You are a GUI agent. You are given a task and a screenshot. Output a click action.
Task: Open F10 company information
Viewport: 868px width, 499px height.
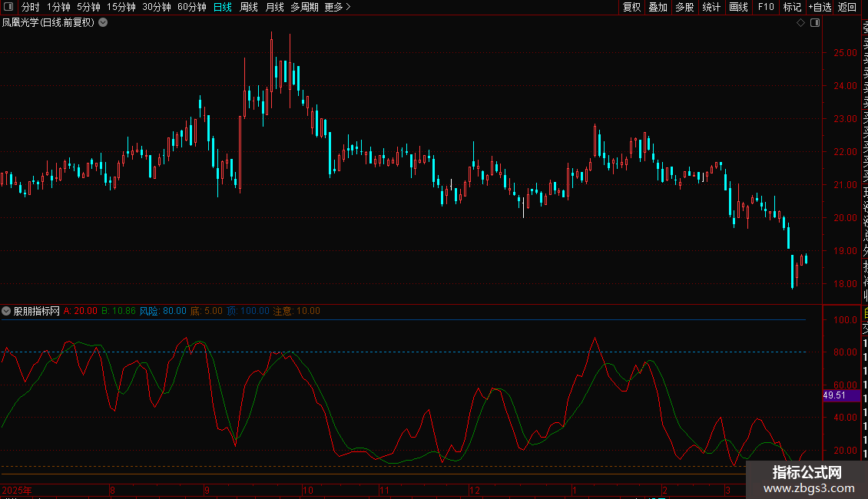[766, 7]
